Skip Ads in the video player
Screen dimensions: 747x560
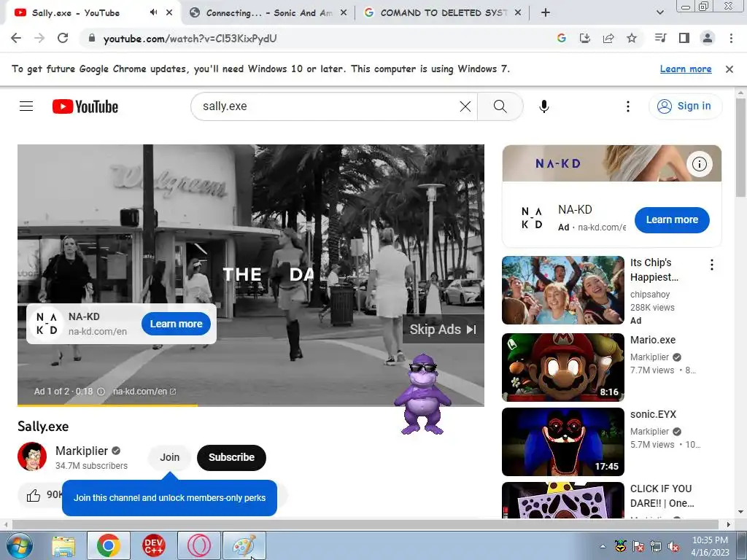pos(443,329)
